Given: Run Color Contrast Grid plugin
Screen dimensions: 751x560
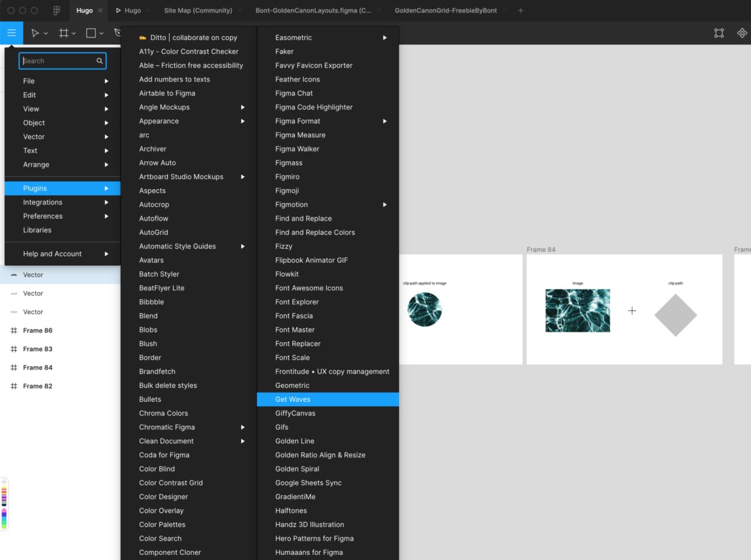Looking at the screenshot, I should tap(188, 483).
